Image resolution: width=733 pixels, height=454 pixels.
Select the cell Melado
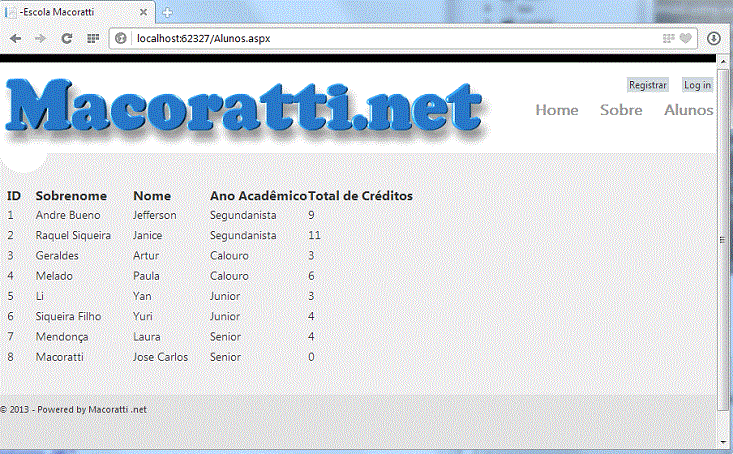point(54,276)
